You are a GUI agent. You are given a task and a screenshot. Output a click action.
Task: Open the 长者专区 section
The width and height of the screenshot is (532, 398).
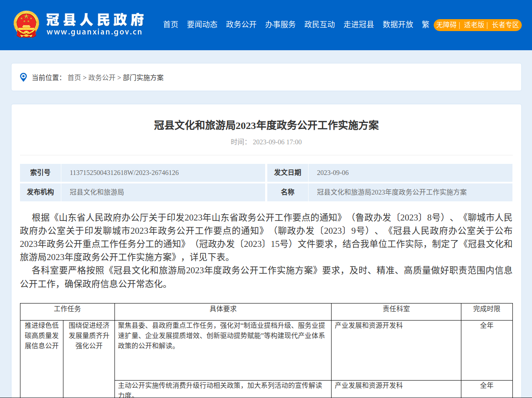coord(506,25)
